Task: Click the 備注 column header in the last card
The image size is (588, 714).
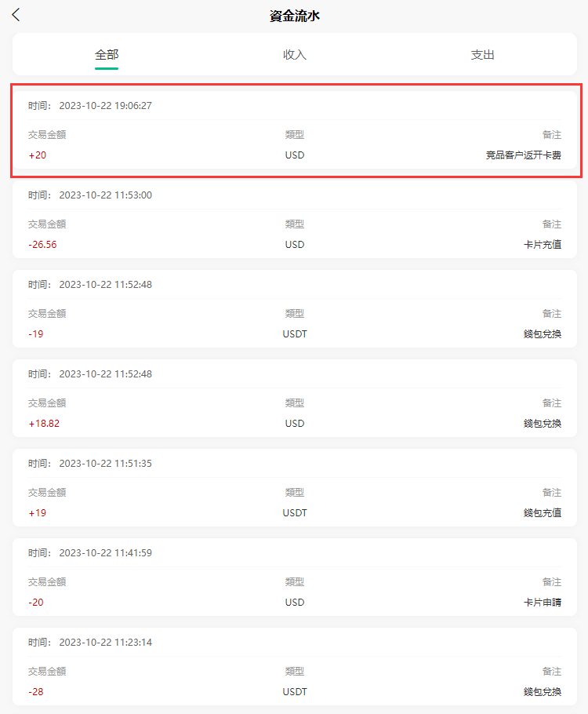Action: coord(552,671)
